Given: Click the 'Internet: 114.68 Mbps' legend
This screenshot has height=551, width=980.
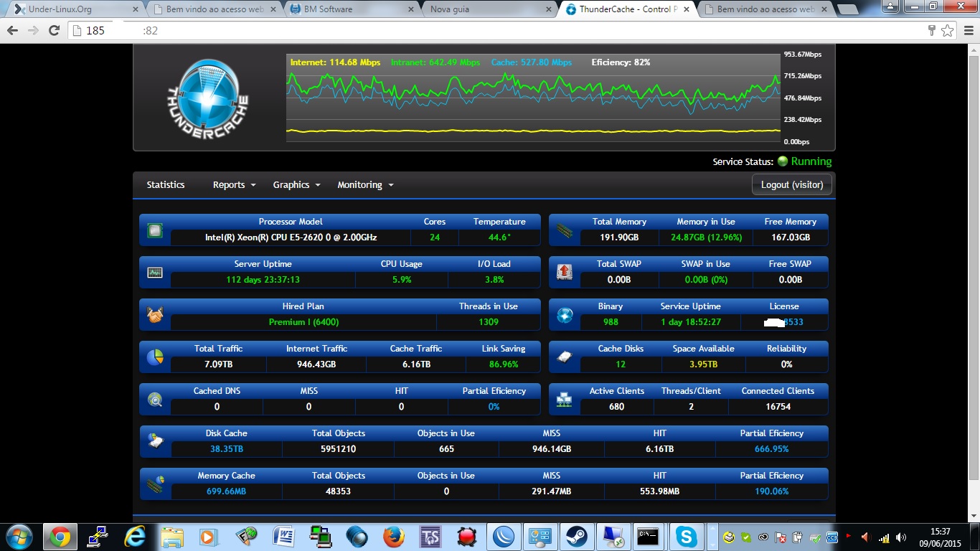Looking at the screenshot, I should [x=335, y=62].
